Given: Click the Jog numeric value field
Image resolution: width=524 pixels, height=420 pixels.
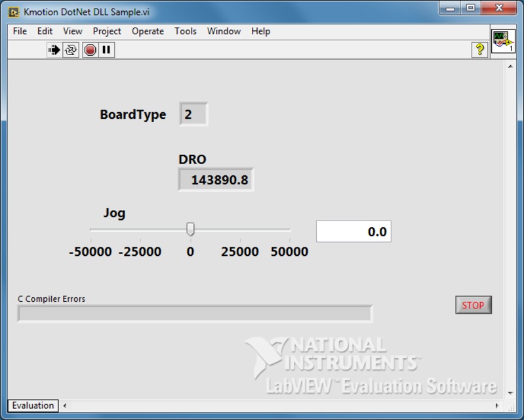Looking at the screenshot, I should pos(353,232).
